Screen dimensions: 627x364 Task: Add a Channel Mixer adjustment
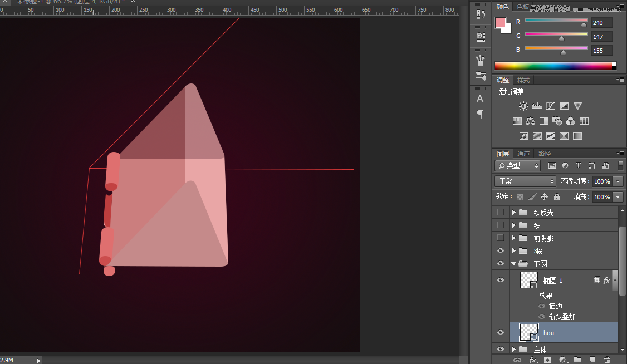click(x=571, y=121)
